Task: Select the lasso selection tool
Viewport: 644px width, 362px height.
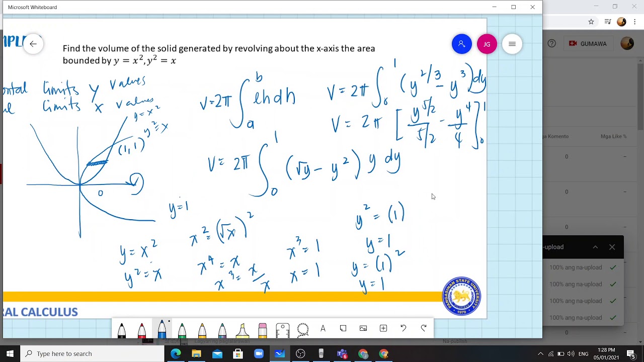Action: 303,329
